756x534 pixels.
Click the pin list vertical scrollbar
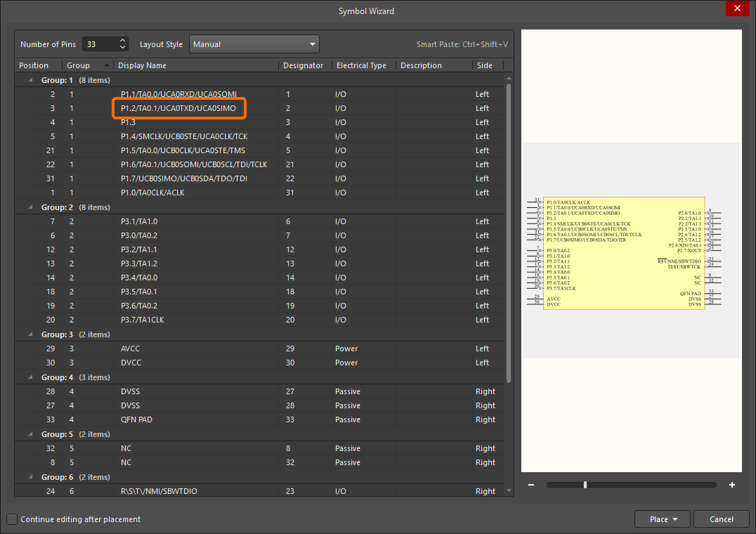509,232
